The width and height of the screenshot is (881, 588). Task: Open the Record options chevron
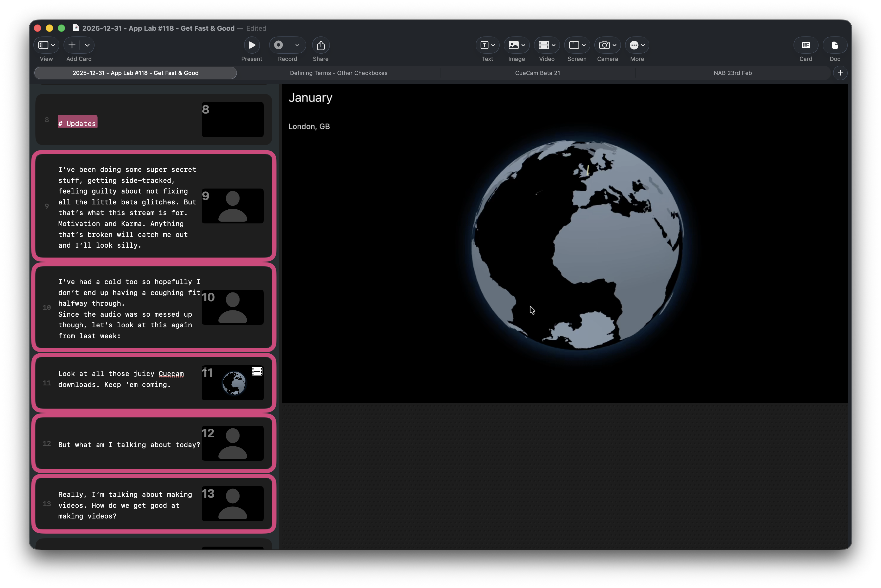[x=297, y=45]
